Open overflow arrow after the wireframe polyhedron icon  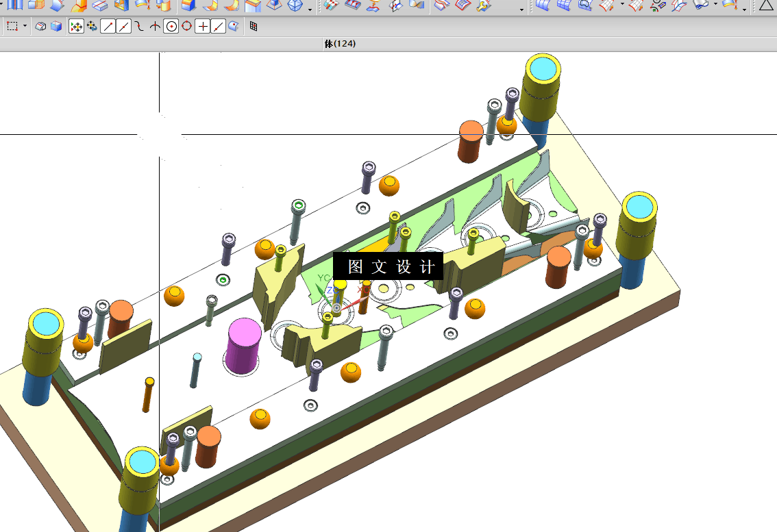pos(310,9)
